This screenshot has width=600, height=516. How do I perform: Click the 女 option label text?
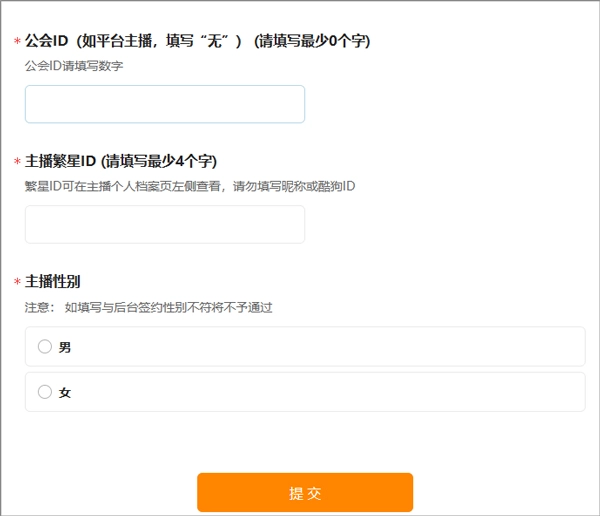(x=65, y=394)
